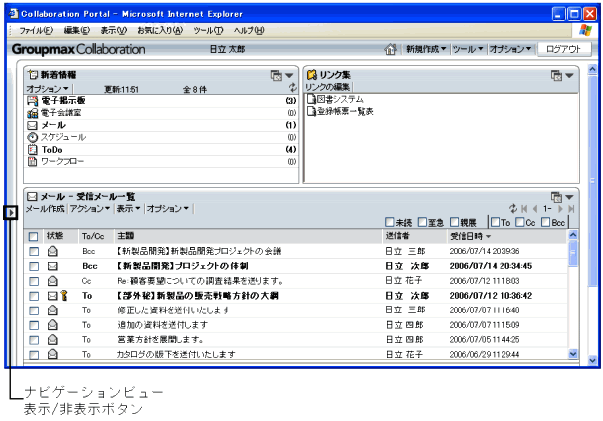Click the ワークフロー workflow icon
The width and height of the screenshot is (603, 421).
point(32,160)
